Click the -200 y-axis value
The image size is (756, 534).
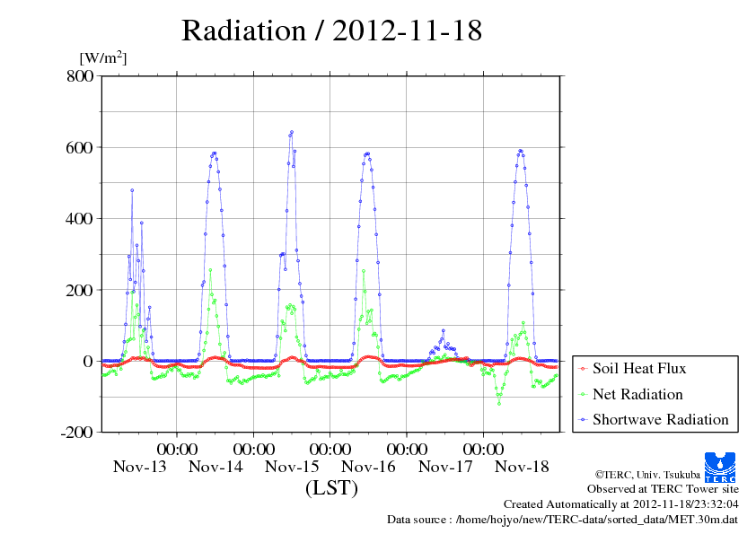(76, 433)
